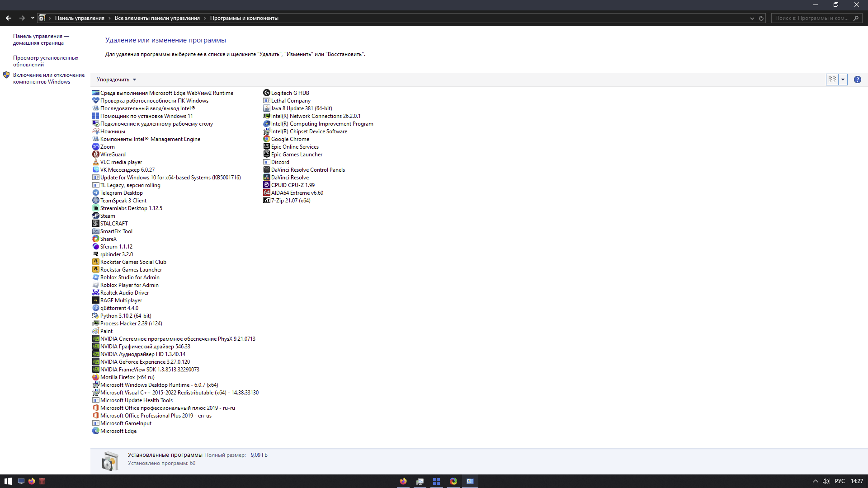This screenshot has height=488, width=868.
Task: Click the address bar Control Panel icon
Action: click(42, 18)
